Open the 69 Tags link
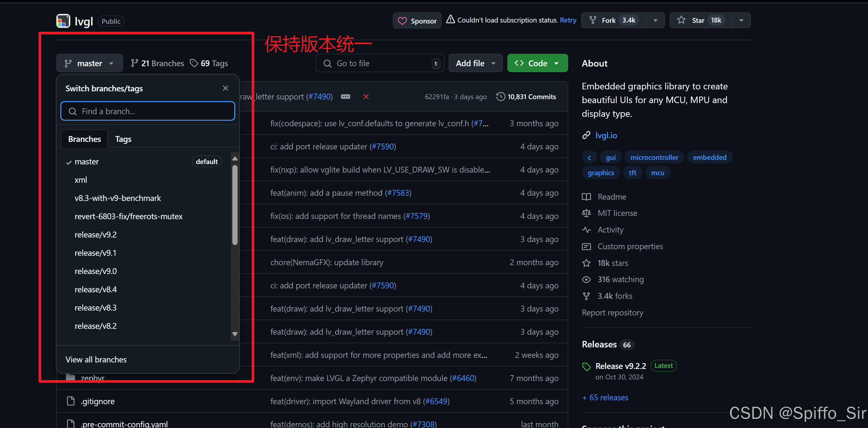The height and width of the screenshot is (428, 868). (209, 63)
